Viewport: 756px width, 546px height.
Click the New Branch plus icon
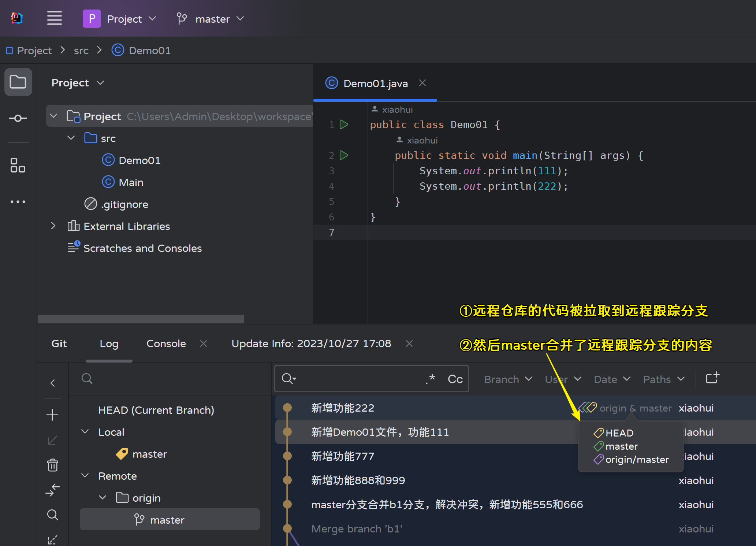point(52,415)
